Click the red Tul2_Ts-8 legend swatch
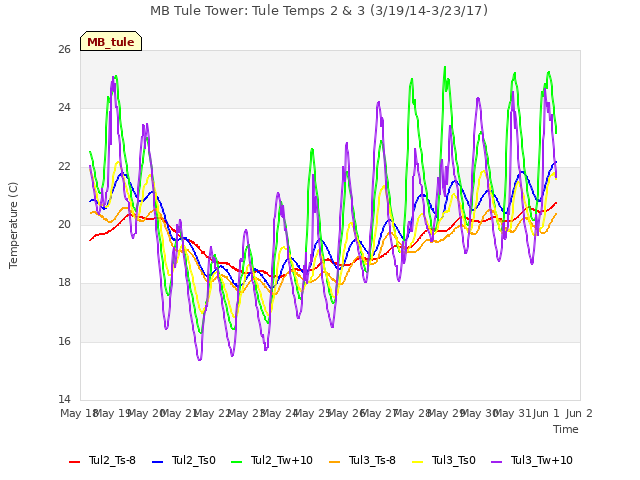Image resolution: width=640 pixels, height=480 pixels. [x=74, y=462]
